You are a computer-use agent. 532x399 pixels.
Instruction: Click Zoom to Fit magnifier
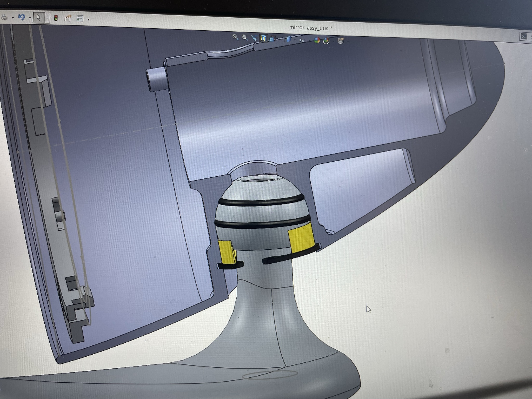coord(235,37)
